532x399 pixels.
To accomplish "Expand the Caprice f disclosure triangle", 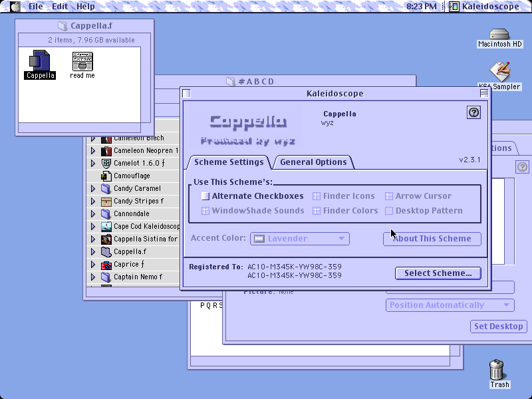I will pyautogui.click(x=92, y=264).
